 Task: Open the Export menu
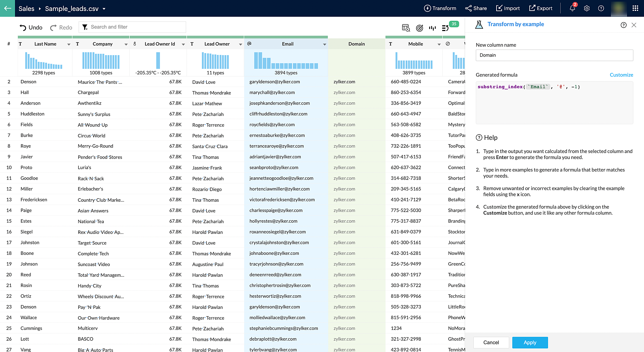(540, 8)
